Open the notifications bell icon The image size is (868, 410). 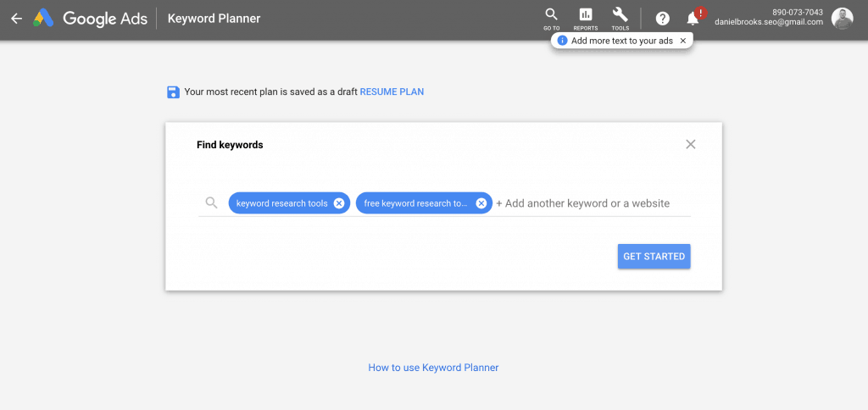[693, 19]
